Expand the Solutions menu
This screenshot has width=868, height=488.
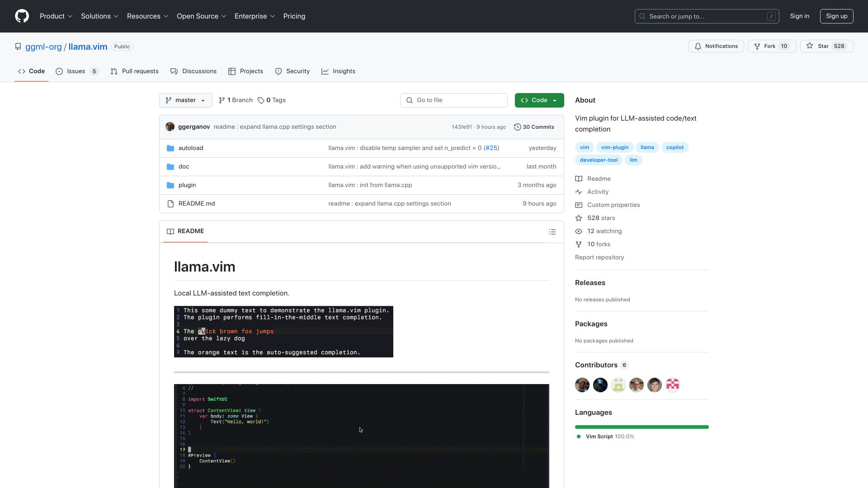click(x=100, y=16)
